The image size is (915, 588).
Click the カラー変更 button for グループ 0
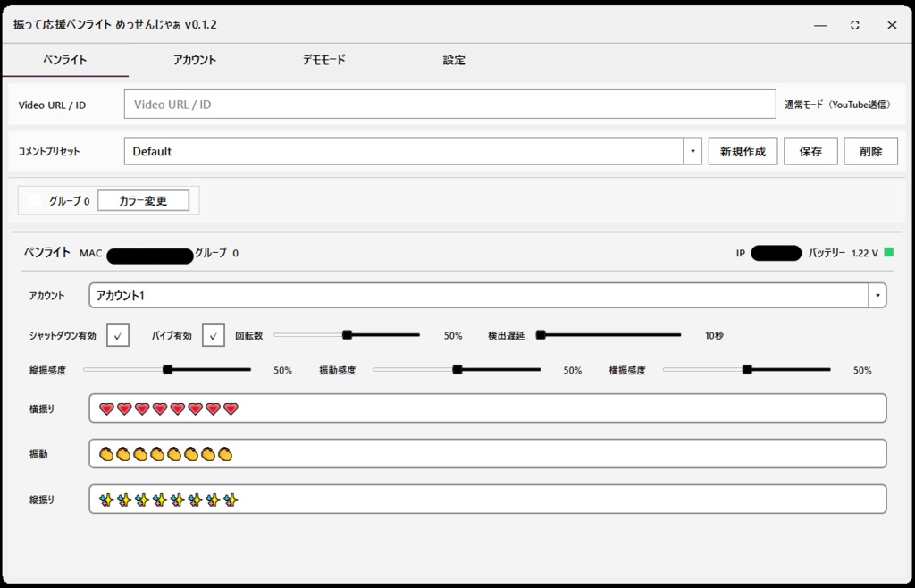pyautogui.click(x=143, y=201)
